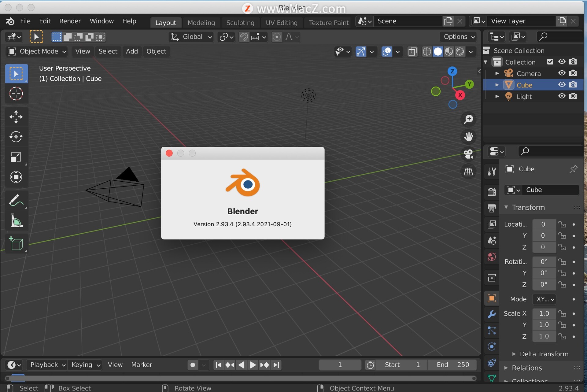Uncheck the Collection exclude checkbox
Screen dimensions: 587x392
click(x=550, y=62)
